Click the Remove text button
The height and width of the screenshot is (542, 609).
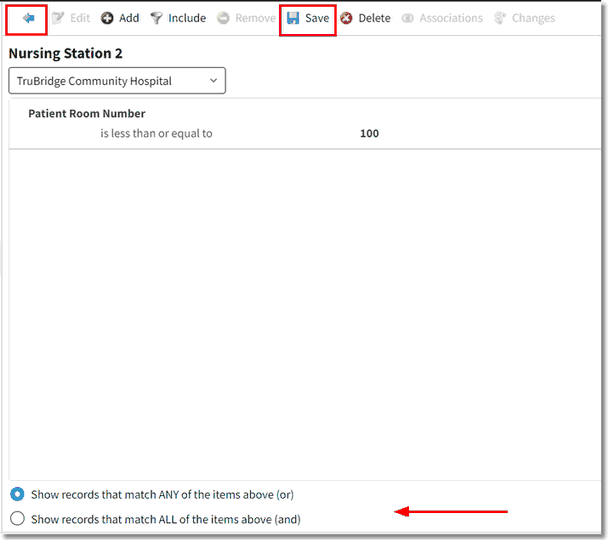click(255, 18)
